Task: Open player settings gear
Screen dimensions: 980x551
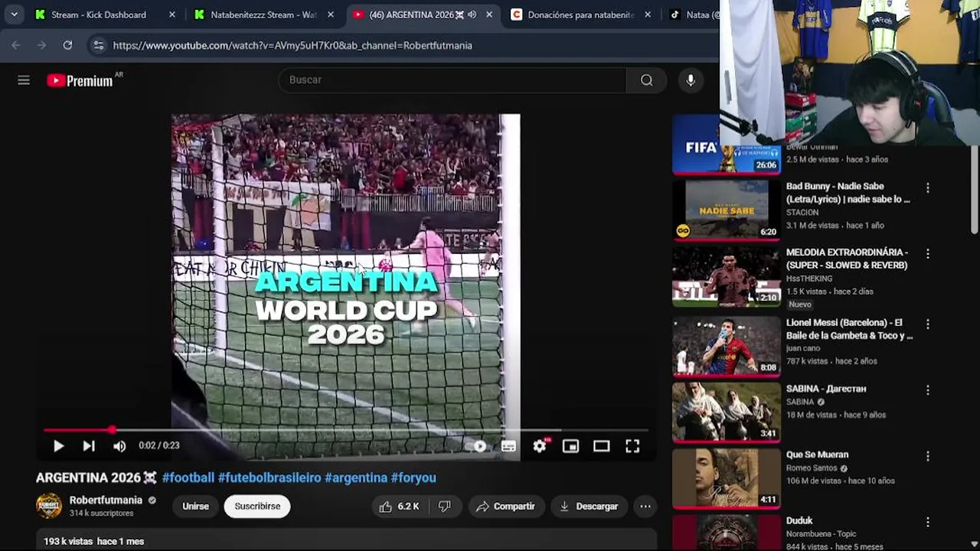Action: click(x=541, y=446)
